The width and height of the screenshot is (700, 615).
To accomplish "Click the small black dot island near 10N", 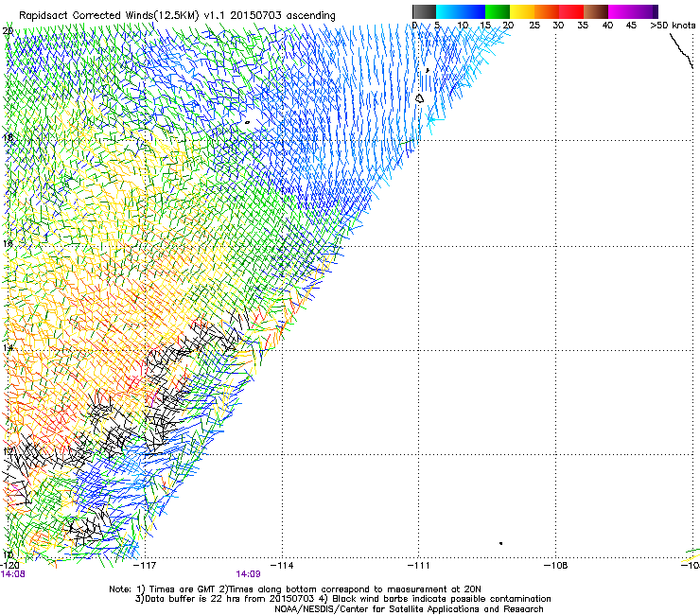I will pyautogui.click(x=501, y=543).
